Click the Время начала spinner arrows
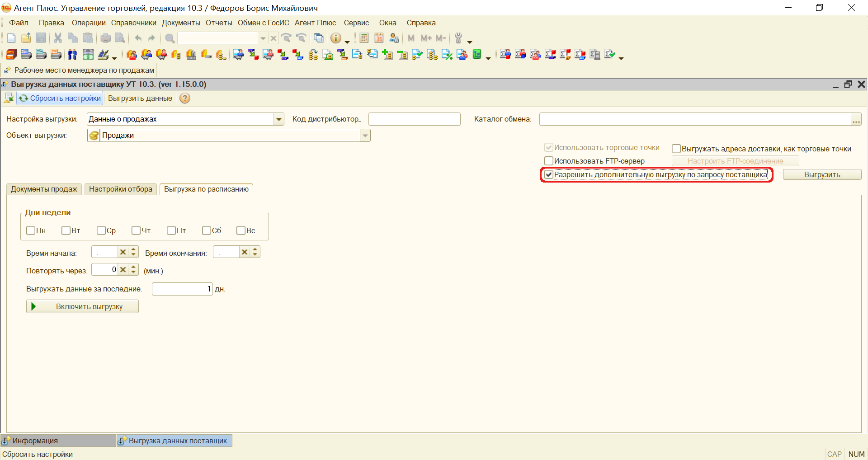 click(133, 252)
